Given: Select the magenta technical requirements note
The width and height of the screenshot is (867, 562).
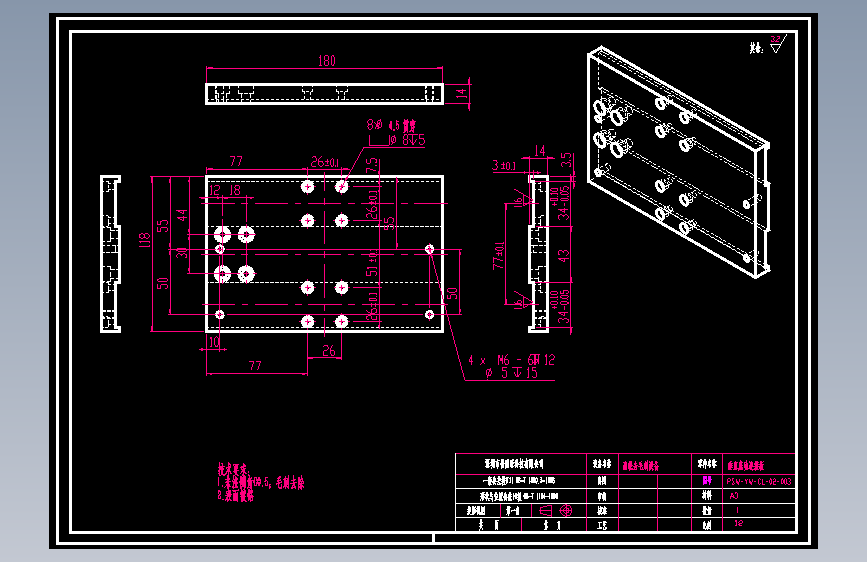Looking at the screenshot, I should click(260, 482).
